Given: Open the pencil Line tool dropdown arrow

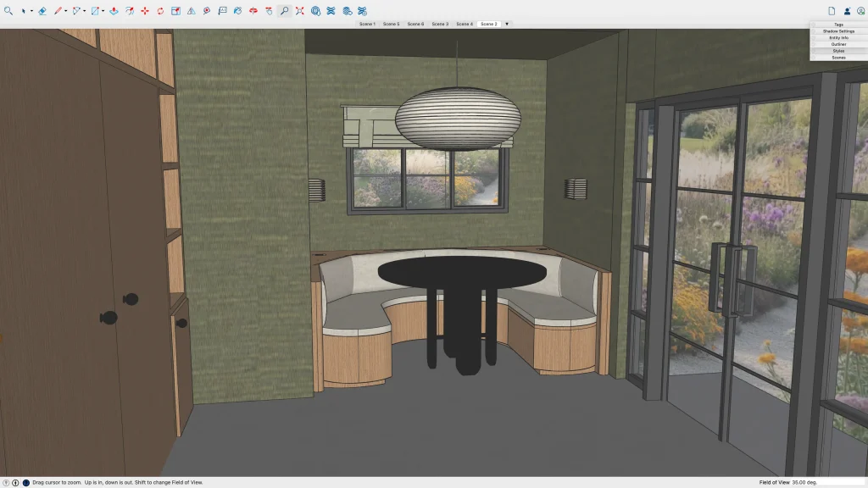Looking at the screenshot, I should click(66, 11).
